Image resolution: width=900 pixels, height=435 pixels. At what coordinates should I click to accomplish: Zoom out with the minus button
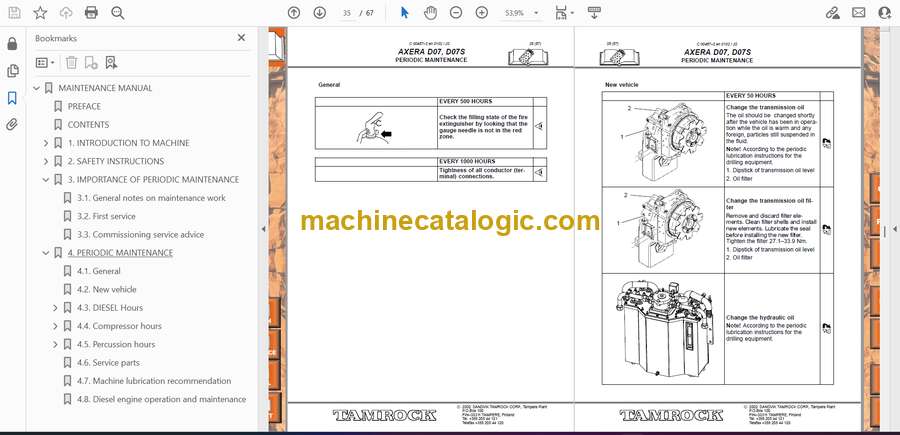click(x=456, y=13)
